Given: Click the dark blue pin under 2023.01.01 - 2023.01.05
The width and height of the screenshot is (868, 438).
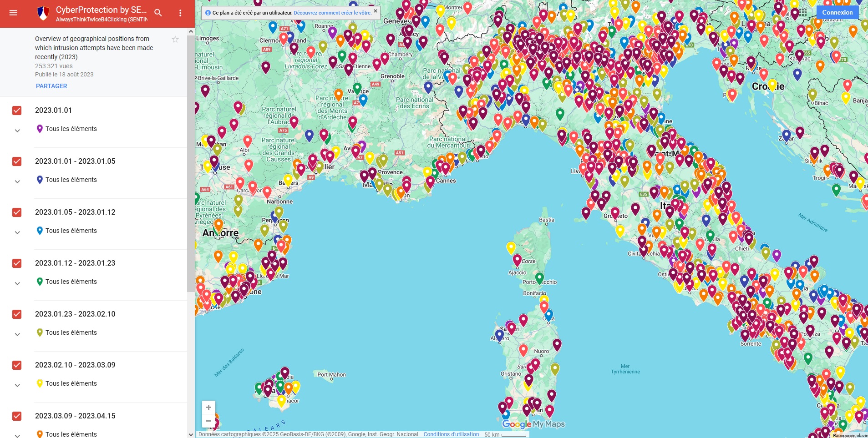Looking at the screenshot, I should (x=40, y=180).
